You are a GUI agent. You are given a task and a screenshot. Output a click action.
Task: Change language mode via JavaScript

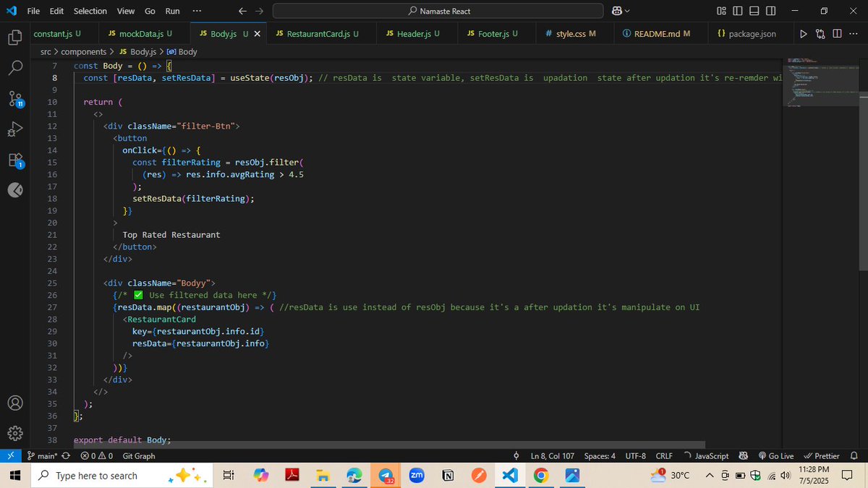(x=712, y=456)
